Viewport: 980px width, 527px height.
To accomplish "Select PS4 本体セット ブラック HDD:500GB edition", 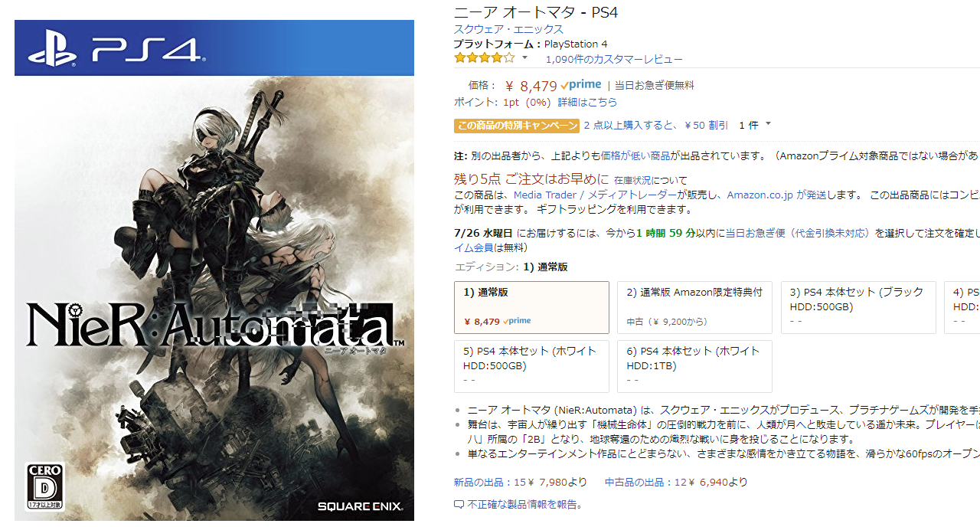I will coord(858,307).
